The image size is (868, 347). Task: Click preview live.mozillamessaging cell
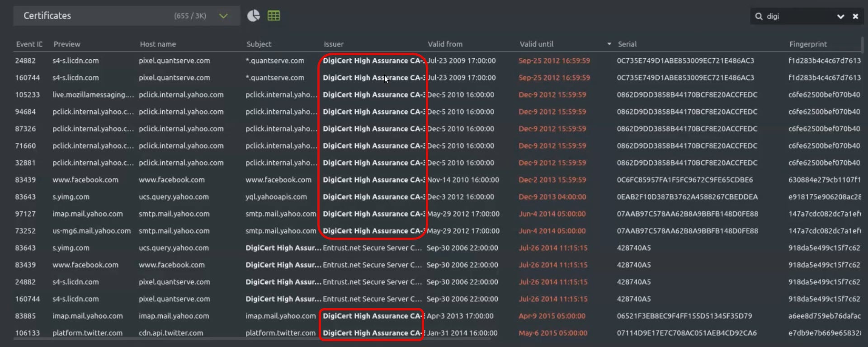(93, 95)
